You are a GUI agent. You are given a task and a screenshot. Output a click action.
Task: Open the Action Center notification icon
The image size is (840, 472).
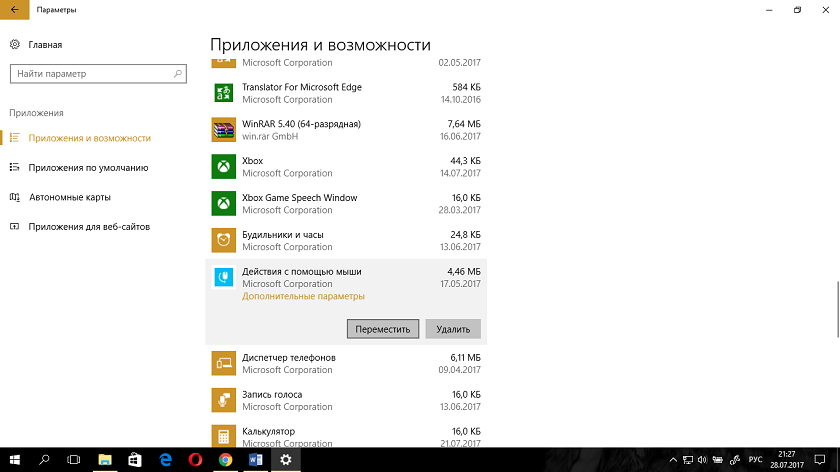(820, 460)
